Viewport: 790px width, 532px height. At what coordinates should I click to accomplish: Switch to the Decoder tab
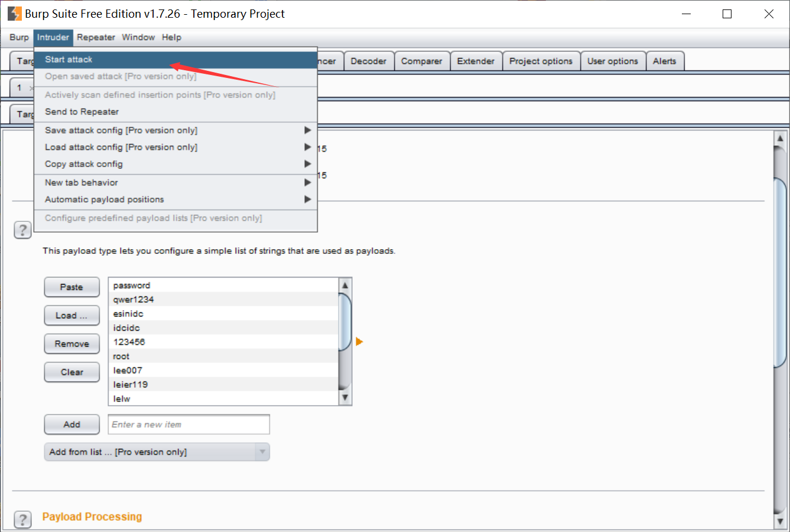[368, 61]
